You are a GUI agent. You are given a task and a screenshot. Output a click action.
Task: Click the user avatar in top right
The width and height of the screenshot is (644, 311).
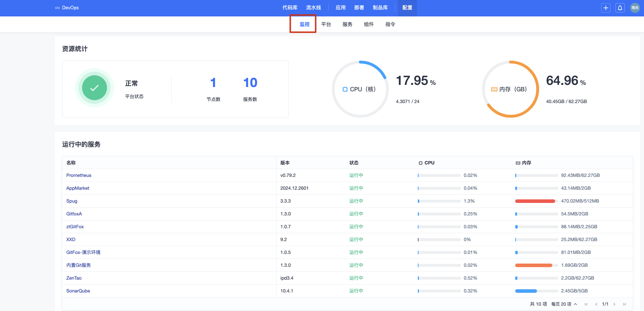[x=635, y=8]
